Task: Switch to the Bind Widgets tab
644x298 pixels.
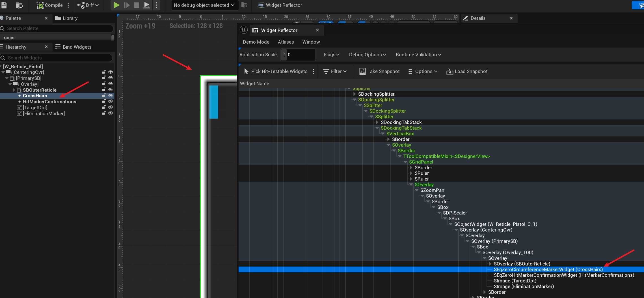Action: click(74, 47)
